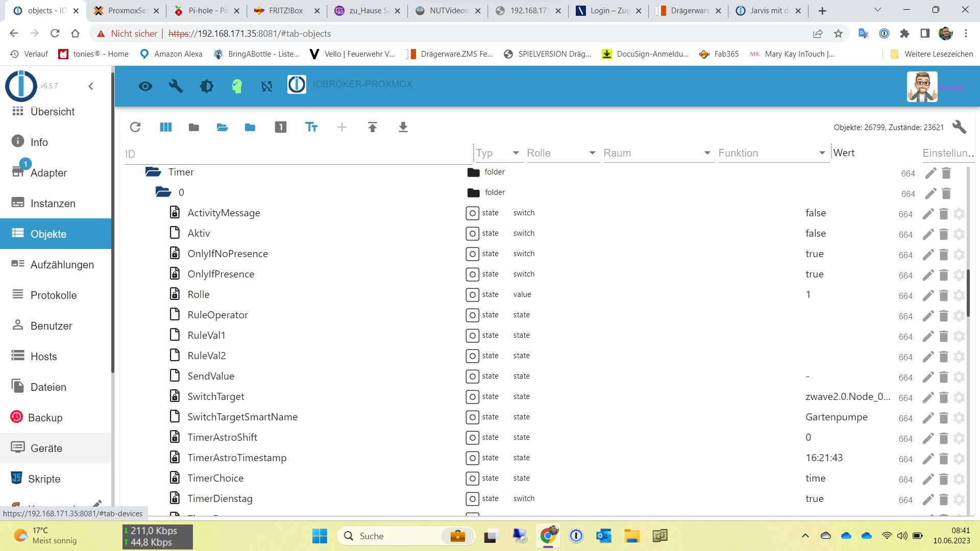The image size is (980, 551).
Task: Toggle OnlyIfPresence from true
Action: click(x=815, y=274)
